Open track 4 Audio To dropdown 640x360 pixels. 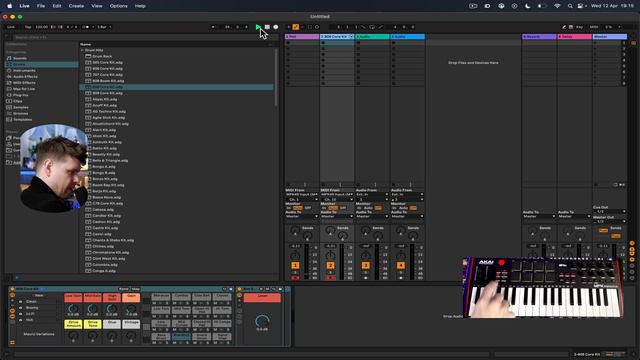(407, 216)
